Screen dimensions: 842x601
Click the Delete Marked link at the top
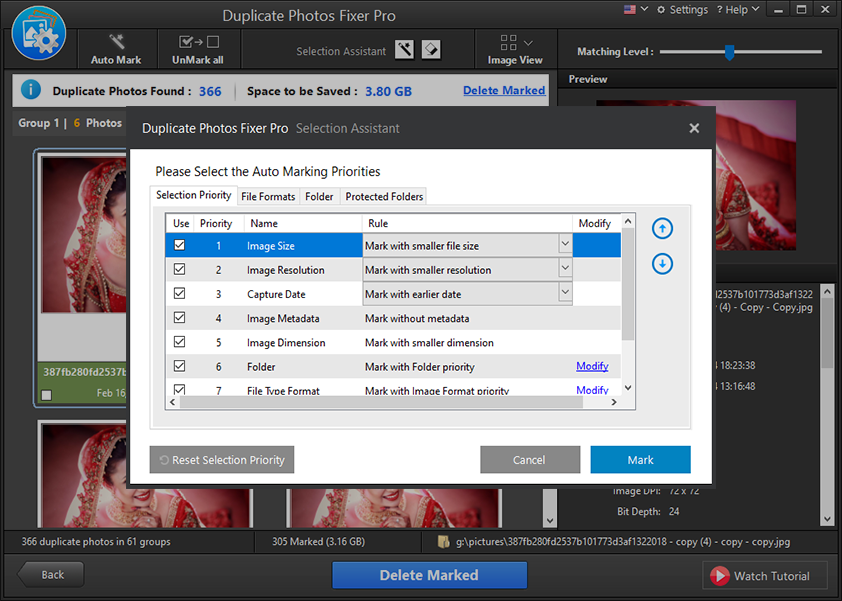click(504, 90)
